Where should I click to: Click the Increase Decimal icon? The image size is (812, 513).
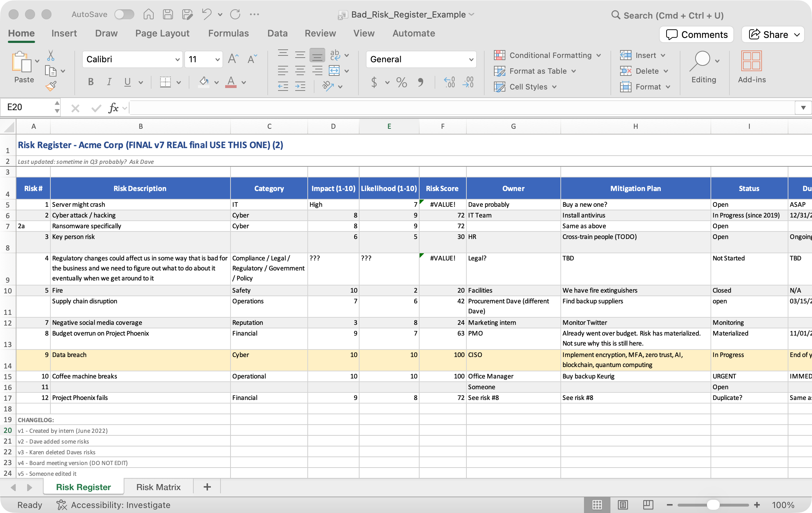pyautogui.click(x=449, y=82)
